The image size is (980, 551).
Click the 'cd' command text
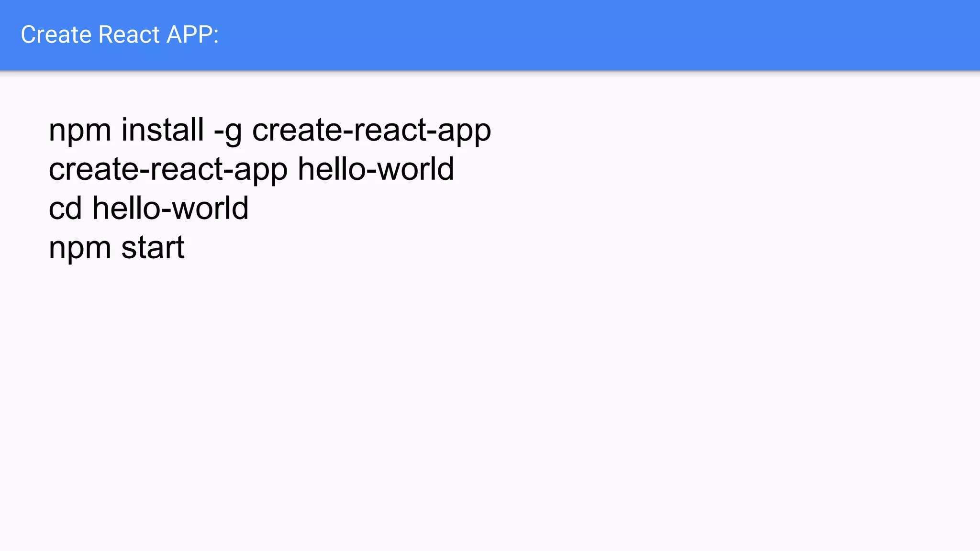[x=65, y=209]
